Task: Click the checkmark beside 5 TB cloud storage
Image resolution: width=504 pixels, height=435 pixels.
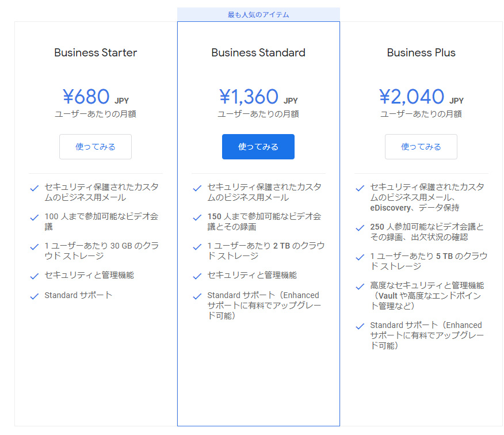Action: click(x=360, y=257)
